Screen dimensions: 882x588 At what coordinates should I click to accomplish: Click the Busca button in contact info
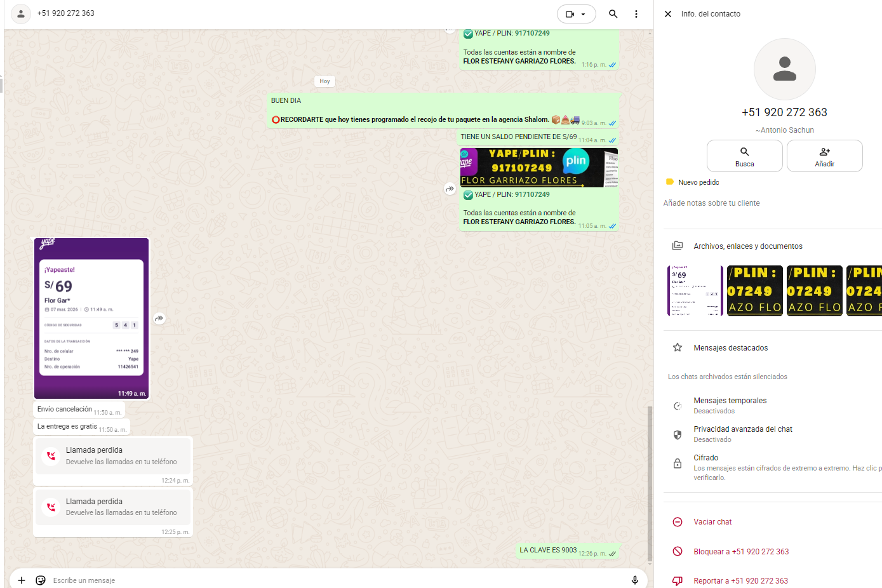coord(744,156)
